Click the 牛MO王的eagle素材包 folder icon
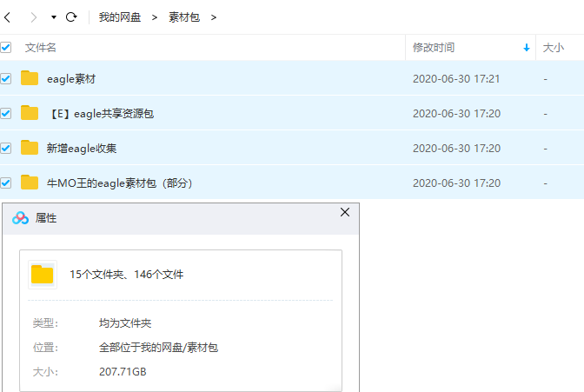 click(x=30, y=183)
